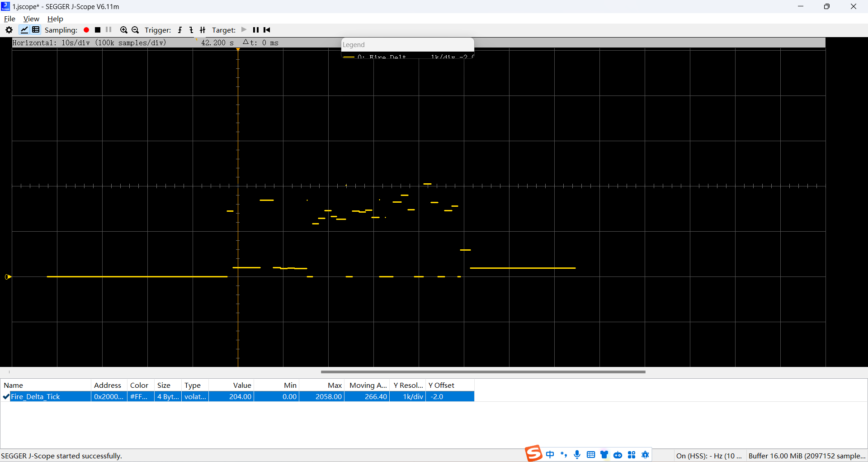The height and width of the screenshot is (462, 868).
Task: Click the last IME bar icon
Action: (x=645, y=455)
